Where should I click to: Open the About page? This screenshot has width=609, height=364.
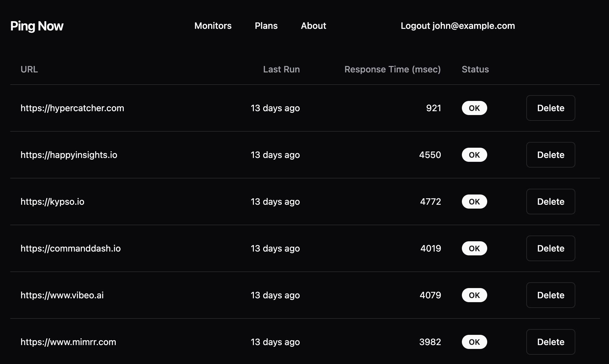pos(313,26)
